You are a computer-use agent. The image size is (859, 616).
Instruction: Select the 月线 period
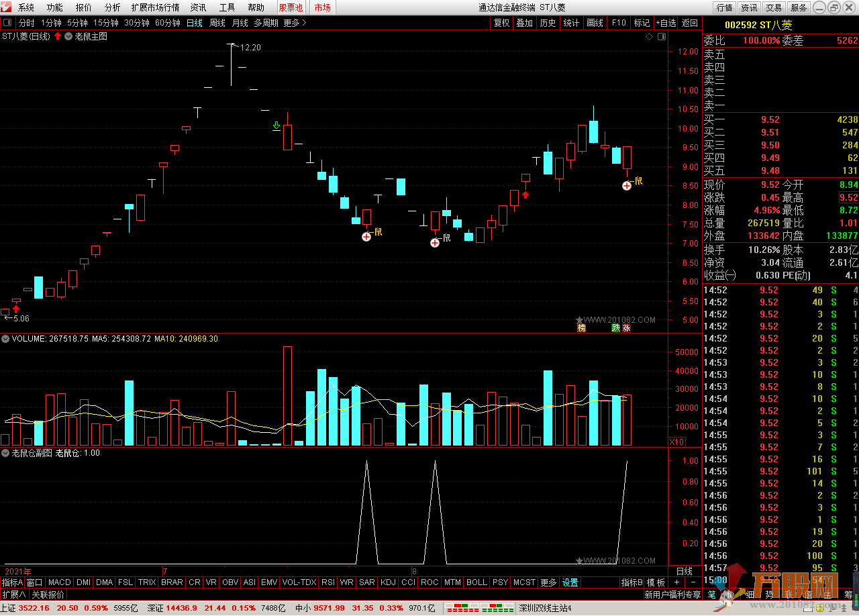[x=240, y=23]
